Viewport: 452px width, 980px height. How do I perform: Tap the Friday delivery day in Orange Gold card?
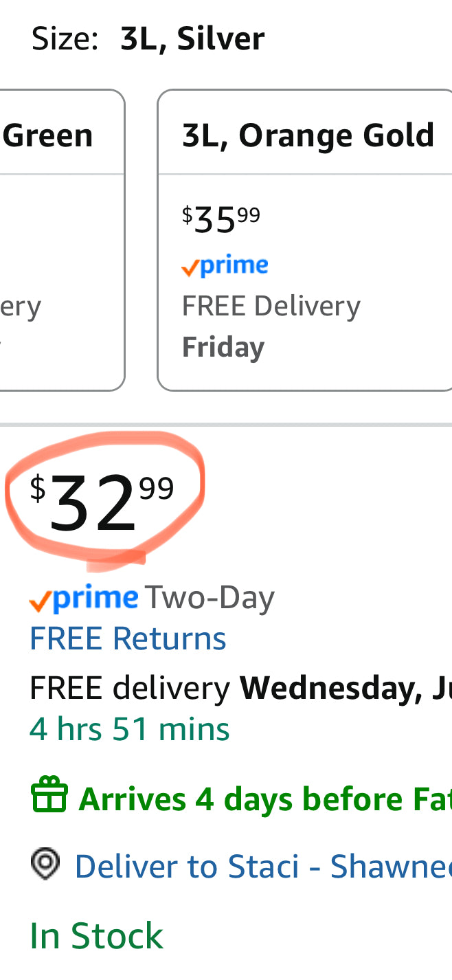click(x=223, y=347)
